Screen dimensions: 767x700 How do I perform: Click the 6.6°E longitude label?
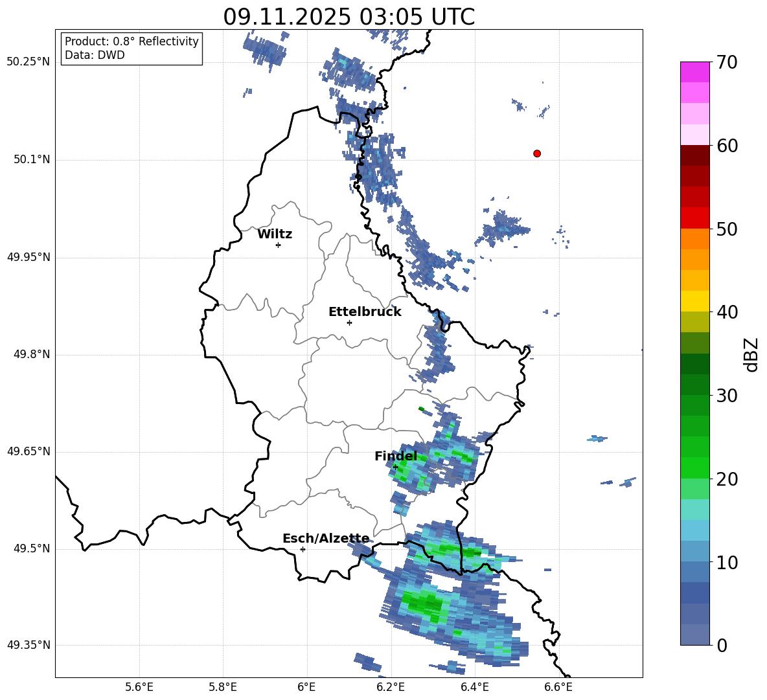(x=558, y=687)
